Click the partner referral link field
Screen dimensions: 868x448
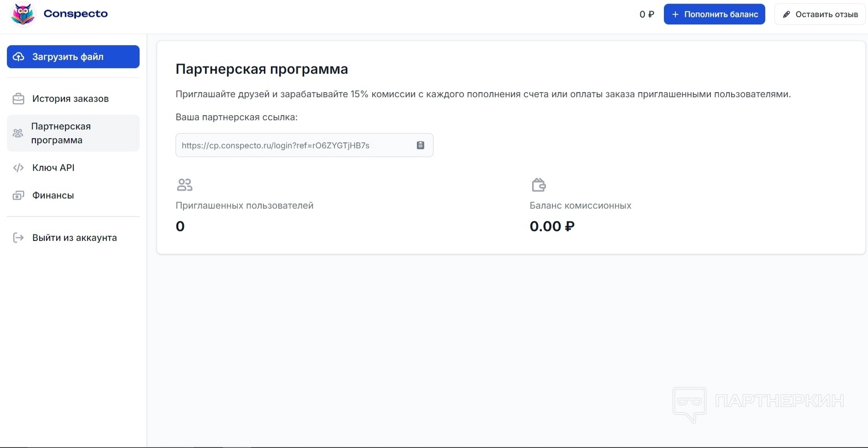coord(304,145)
